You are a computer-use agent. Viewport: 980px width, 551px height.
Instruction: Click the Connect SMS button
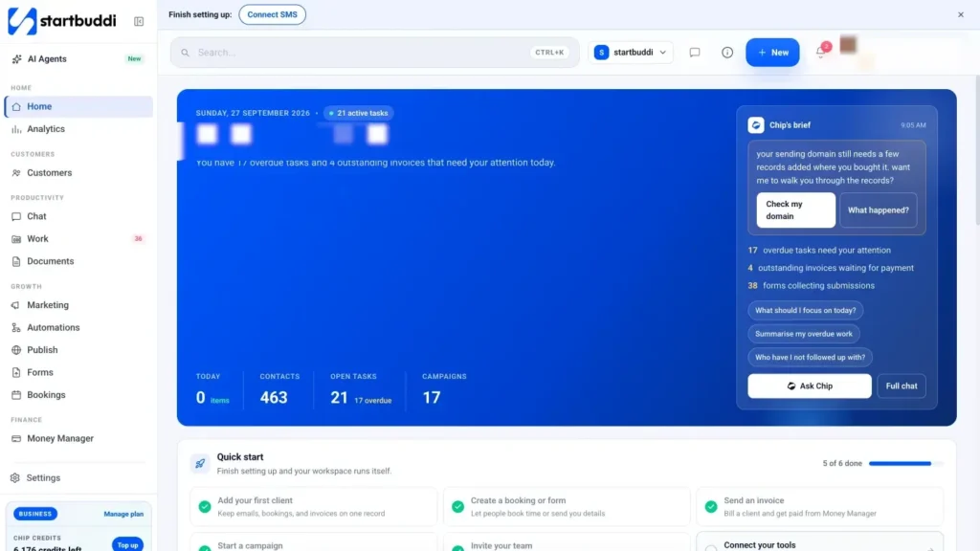(x=272, y=14)
